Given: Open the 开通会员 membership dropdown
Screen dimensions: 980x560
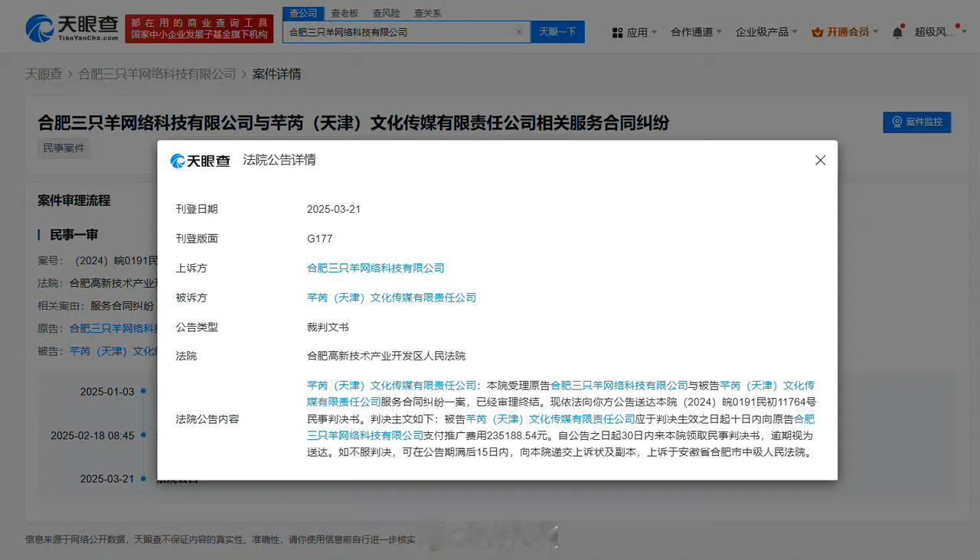Looking at the screenshot, I should [x=846, y=32].
